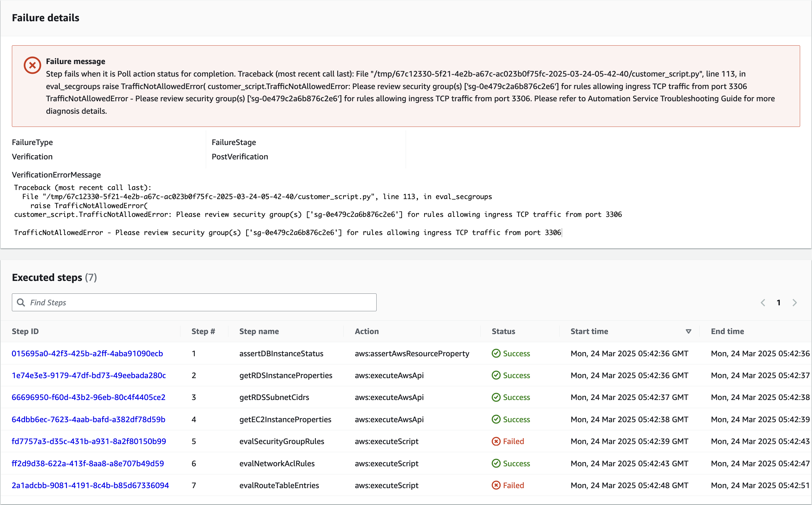Click the Failed icon for evalSecurityGroupRules

[496, 441]
